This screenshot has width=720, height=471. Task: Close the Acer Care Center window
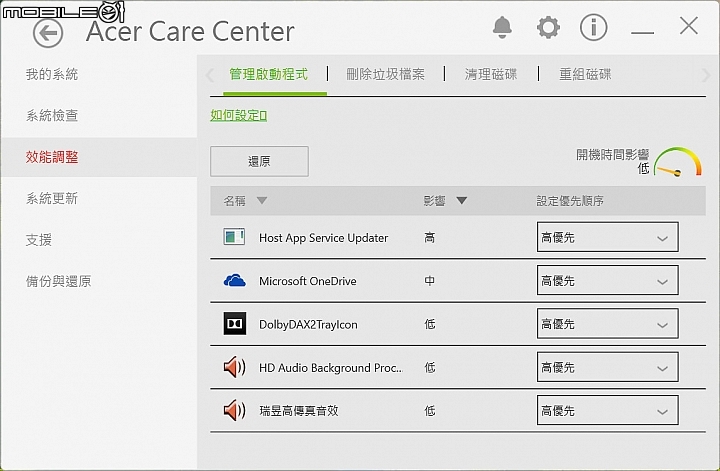pos(689,26)
